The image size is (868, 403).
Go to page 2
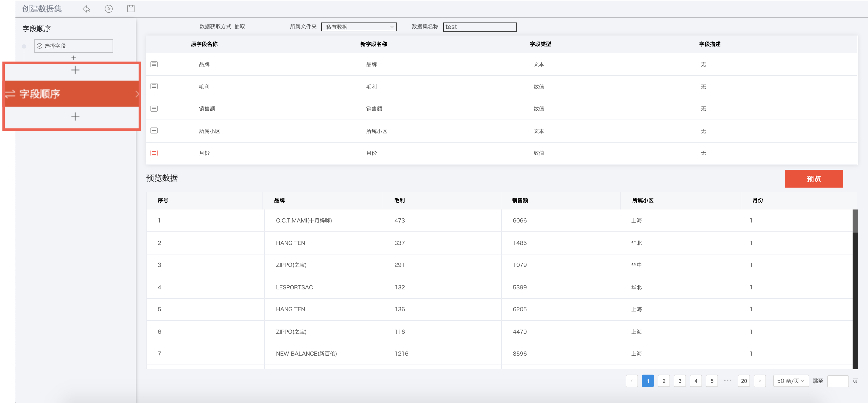click(x=664, y=381)
